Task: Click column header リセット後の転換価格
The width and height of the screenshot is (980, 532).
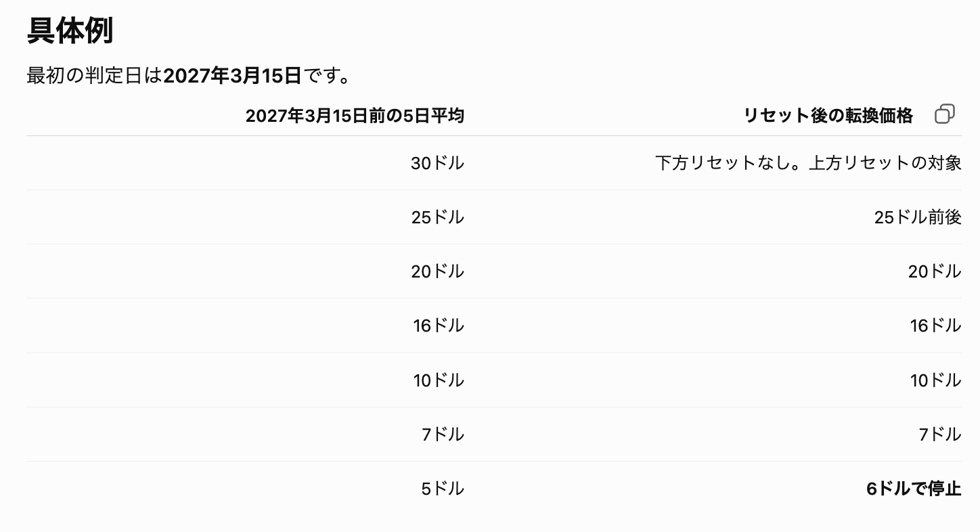Action: (828, 116)
